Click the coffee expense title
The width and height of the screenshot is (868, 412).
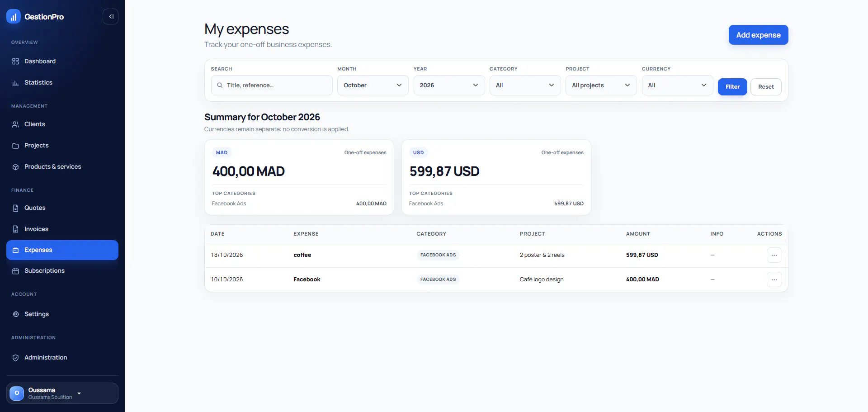[x=302, y=255]
